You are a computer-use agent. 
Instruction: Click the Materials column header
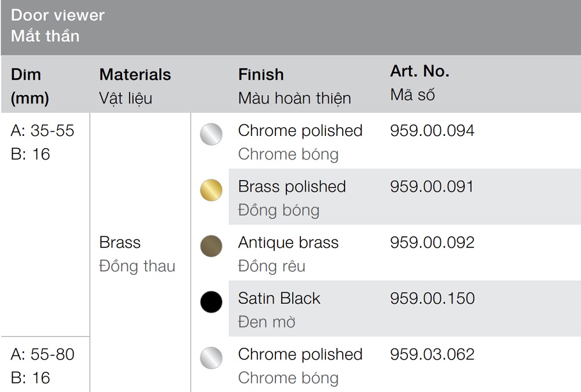tap(135, 75)
